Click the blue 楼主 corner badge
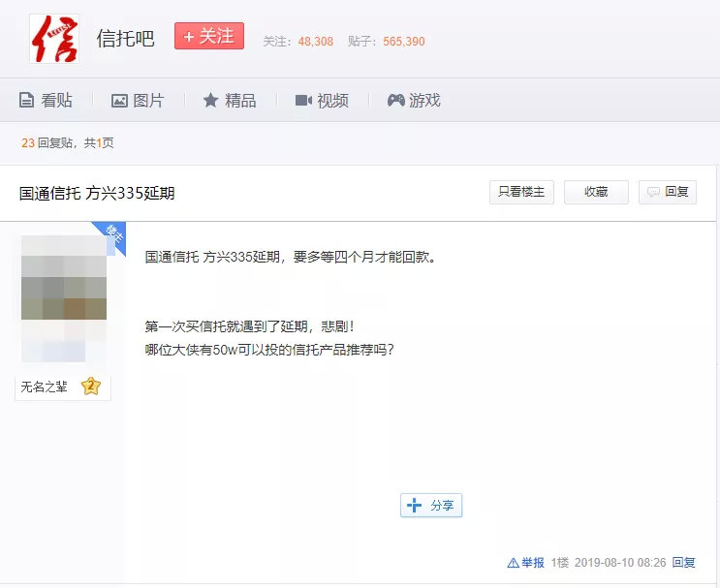The width and height of the screenshot is (720, 588). tap(112, 234)
